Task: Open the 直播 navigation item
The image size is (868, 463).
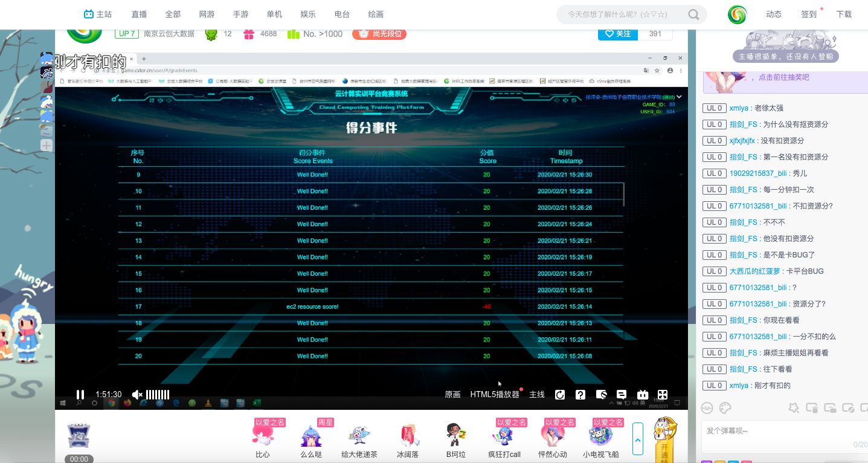Action: tap(139, 15)
